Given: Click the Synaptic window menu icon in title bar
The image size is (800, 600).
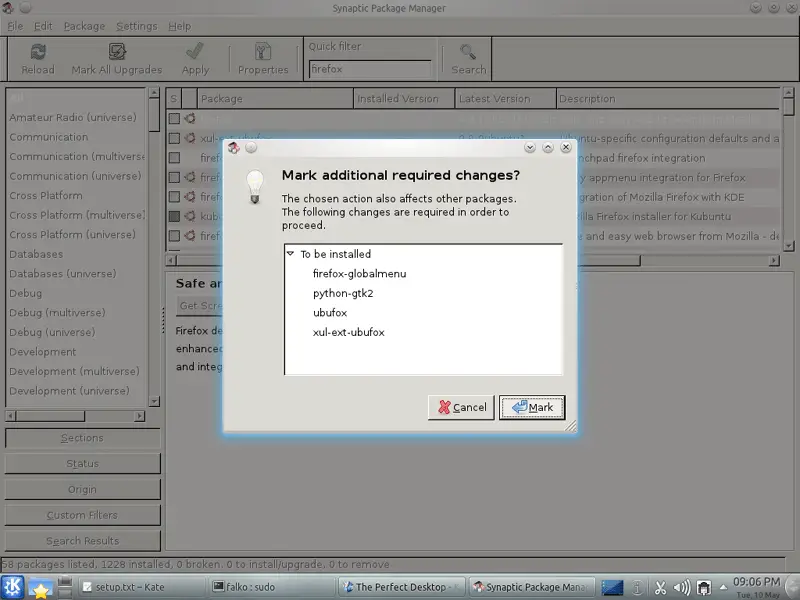Looking at the screenshot, I should click(x=8, y=8).
